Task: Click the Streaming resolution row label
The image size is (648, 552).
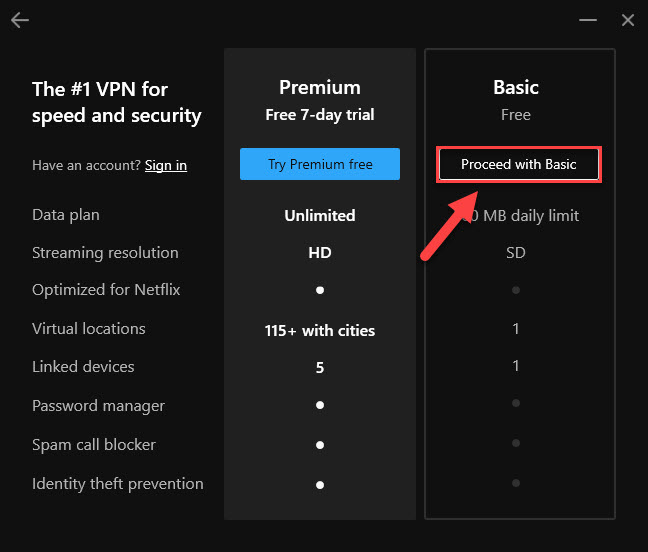Action: (x=105, y=253)
